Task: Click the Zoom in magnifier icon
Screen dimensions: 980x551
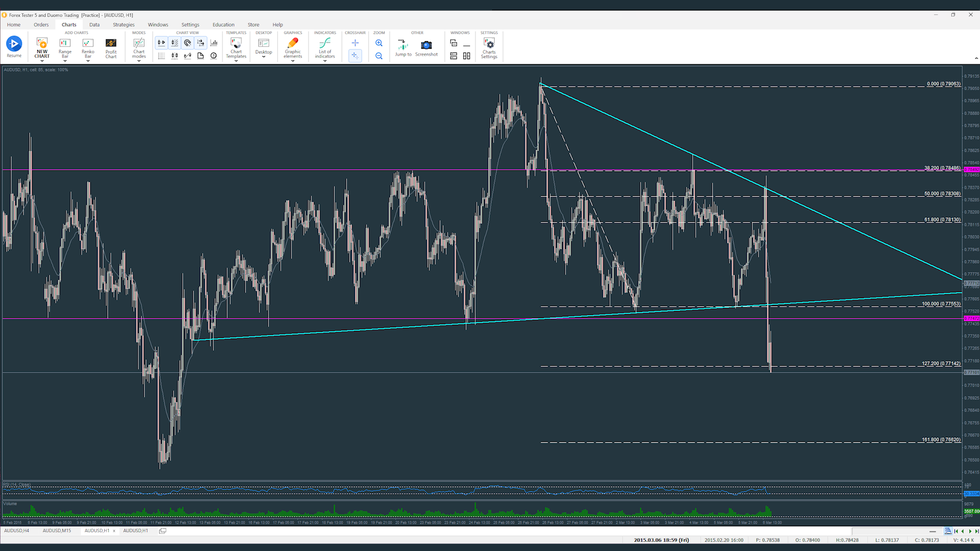Action: [x=379, y=43]
